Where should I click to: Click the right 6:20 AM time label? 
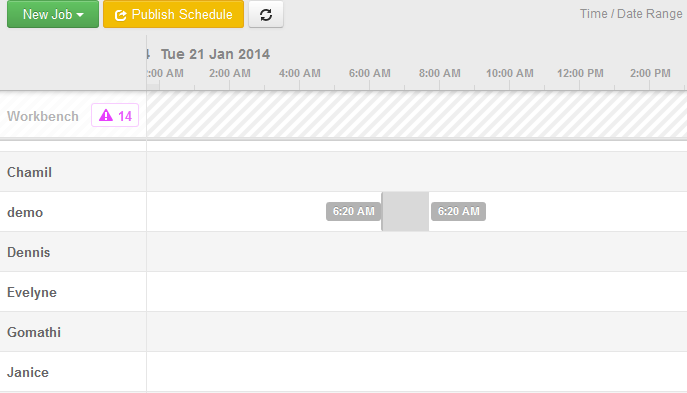pos(459,212)
